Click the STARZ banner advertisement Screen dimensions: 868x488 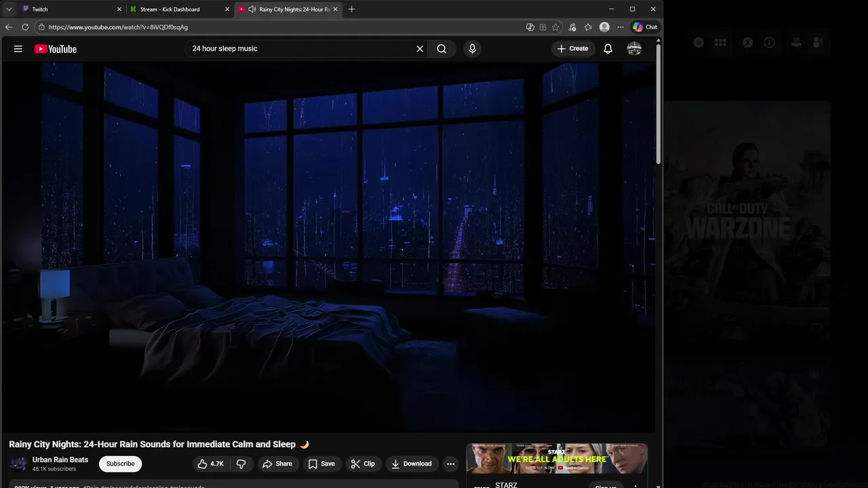point(557,459)
